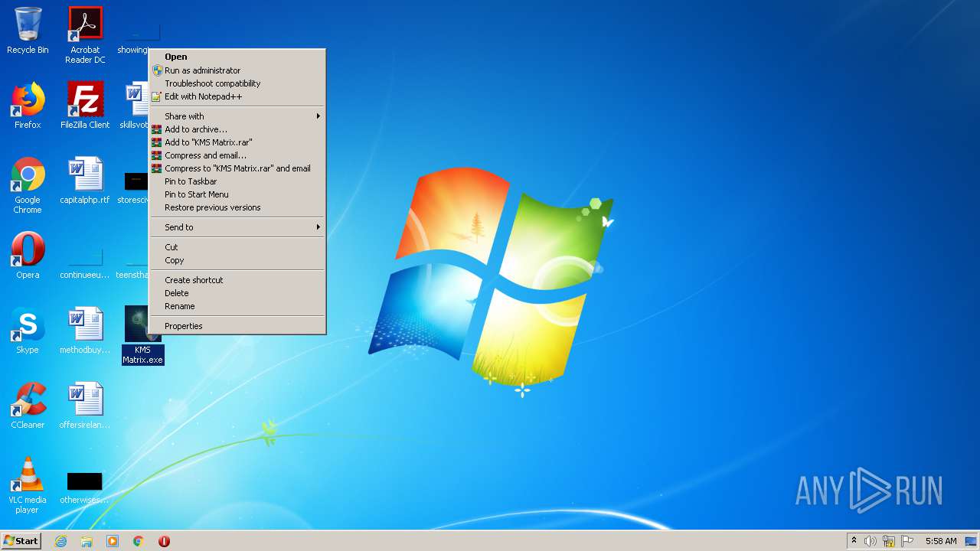Select Google Chrome desktop shortcut
This screenshot has height=551, width=980.
(x=28, y=185)
